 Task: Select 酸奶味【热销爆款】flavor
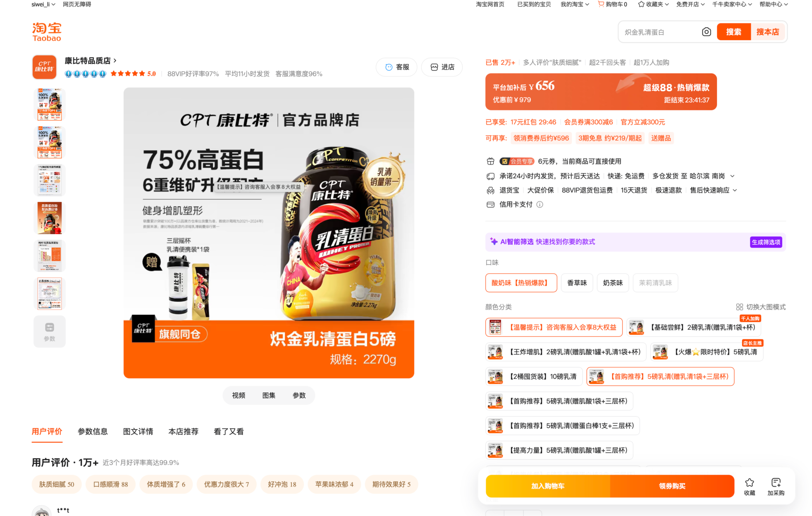521,283
